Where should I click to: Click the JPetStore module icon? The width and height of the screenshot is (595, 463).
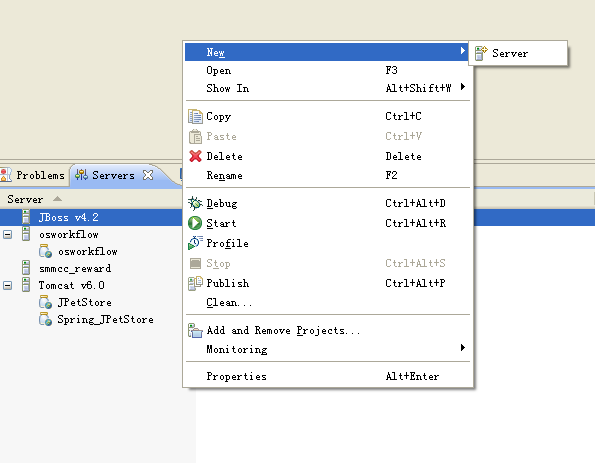[46, 302]
